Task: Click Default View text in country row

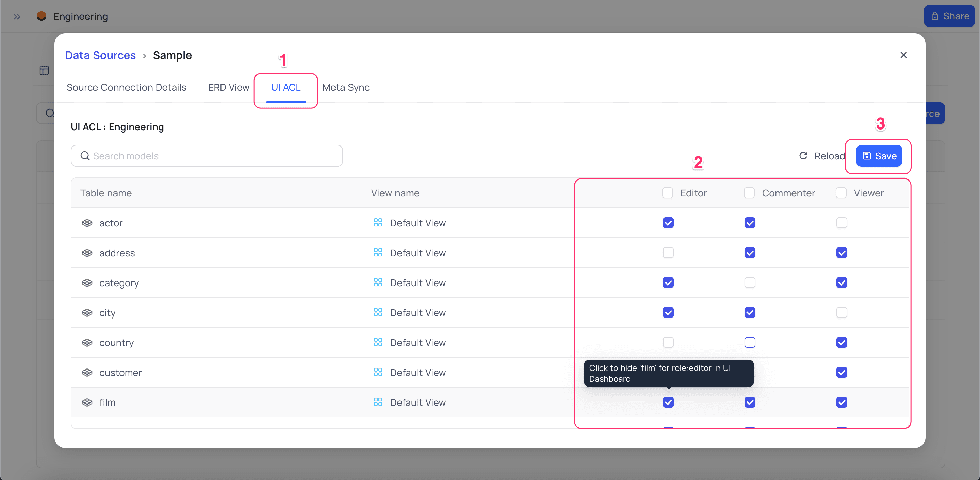Action: 418,342
